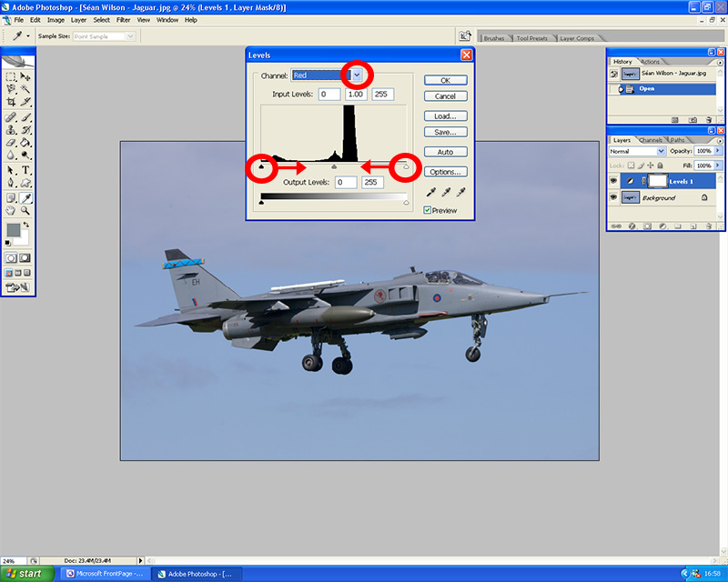Click the black point eyedropper in Levels
The height and width of the screenshot is (582, 728).
point(430,192)
